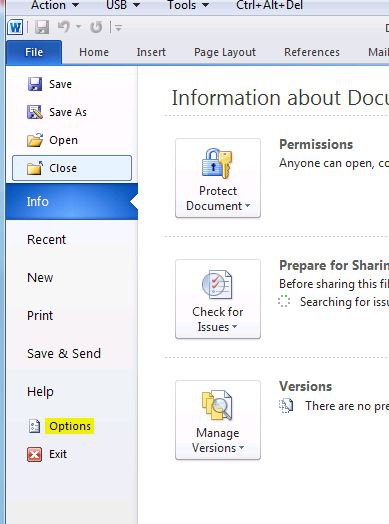
Task: Open the Undo history dropdown arrow
Action: click(79, 26)
